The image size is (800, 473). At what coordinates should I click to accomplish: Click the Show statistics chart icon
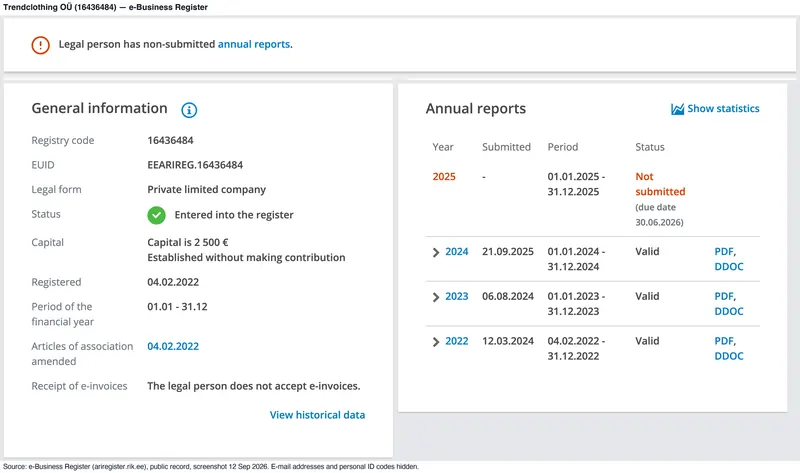(677, 109)
